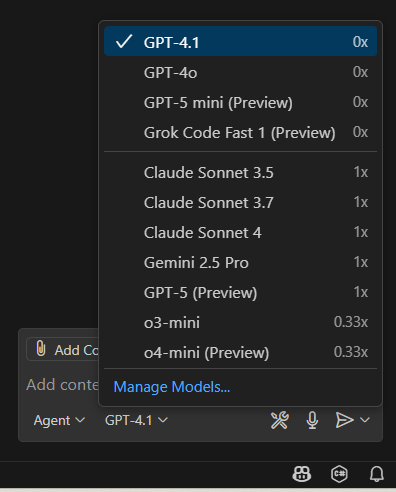Open the Manage Models link
This screenshot has height=492, width=396.
click(172, 387)
